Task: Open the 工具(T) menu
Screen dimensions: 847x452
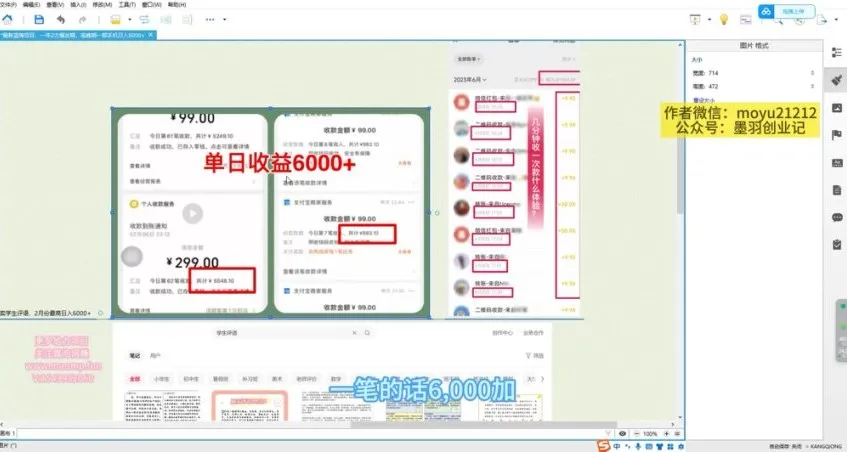Action: 127,4
